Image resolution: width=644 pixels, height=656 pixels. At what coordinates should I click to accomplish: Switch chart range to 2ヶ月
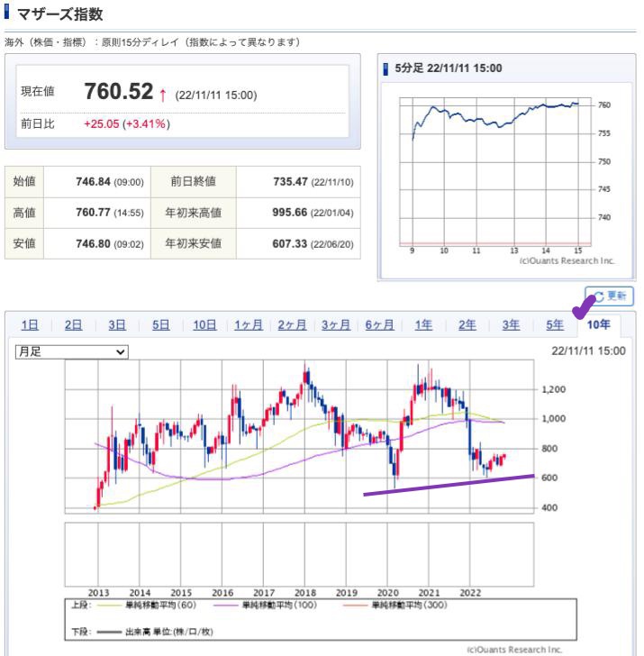tap(292, 324)
